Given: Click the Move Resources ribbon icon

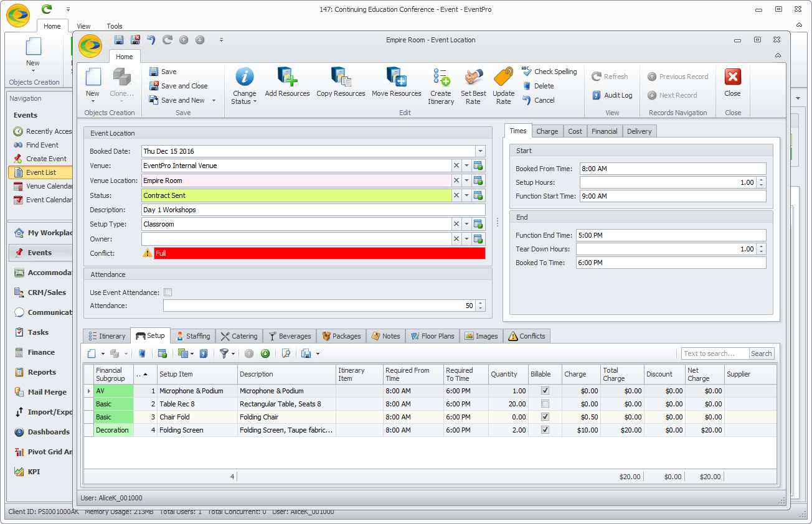Looking at the screenshot, I should 397,77.
